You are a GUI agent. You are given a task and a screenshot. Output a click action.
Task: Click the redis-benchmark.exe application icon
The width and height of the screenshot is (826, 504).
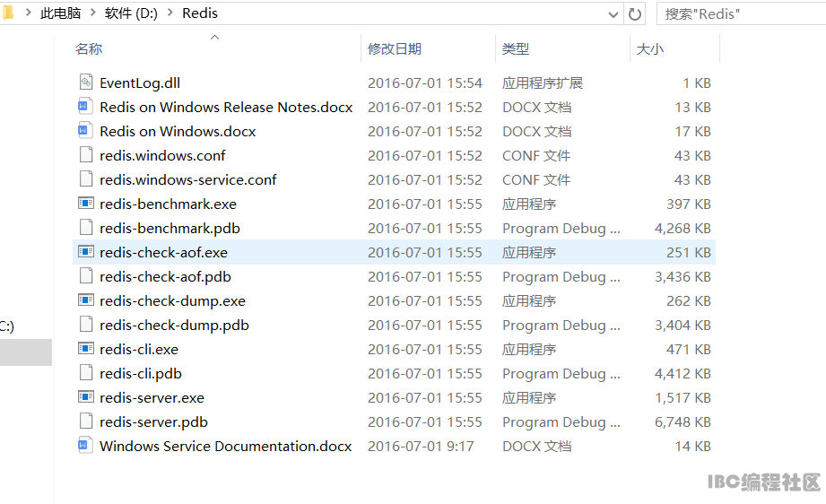tap(86, 203)
